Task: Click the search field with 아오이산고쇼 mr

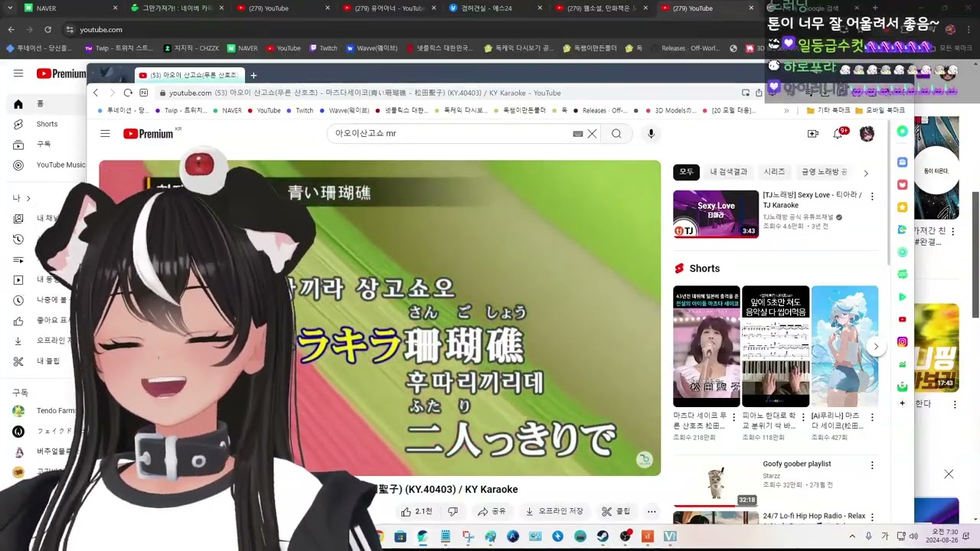Action: (452, 134)
